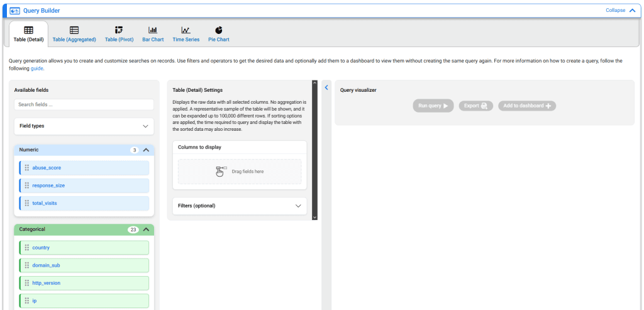The width and height of the screenshot is (644, 310).
Task: Click the Run query button
Action: (433, 106)
